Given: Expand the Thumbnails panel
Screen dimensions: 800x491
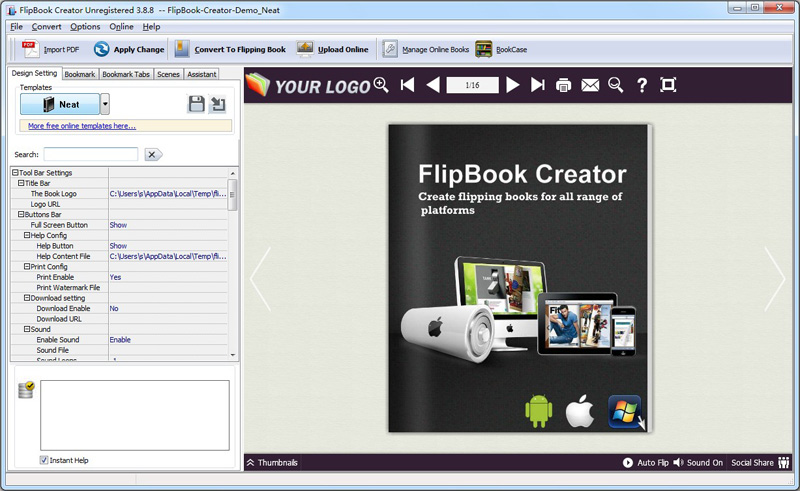Looking at the screenshot, I should click(x=272, y=462).
